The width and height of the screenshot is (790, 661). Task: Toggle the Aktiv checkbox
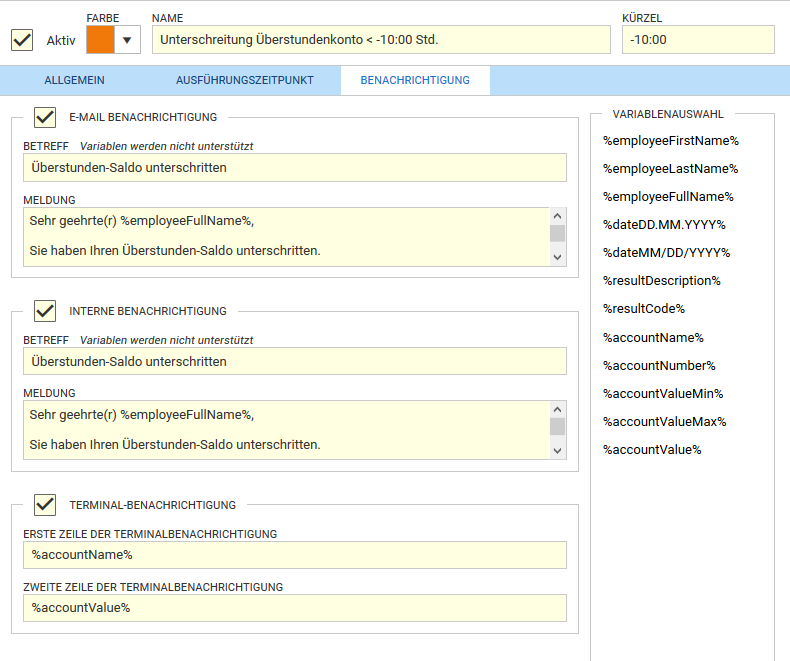click(22, 40)
